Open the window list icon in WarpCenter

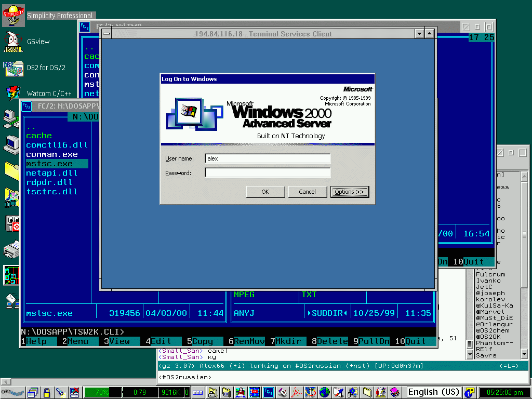tap(33, 393)
